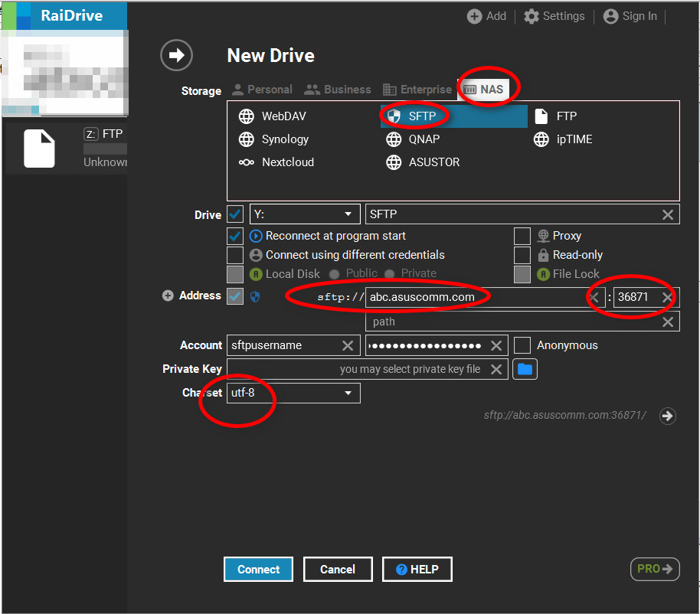Enable the Read-only checkbox
Image resolution: width=700 pixels, height=614 pixels.
point(522,255)
